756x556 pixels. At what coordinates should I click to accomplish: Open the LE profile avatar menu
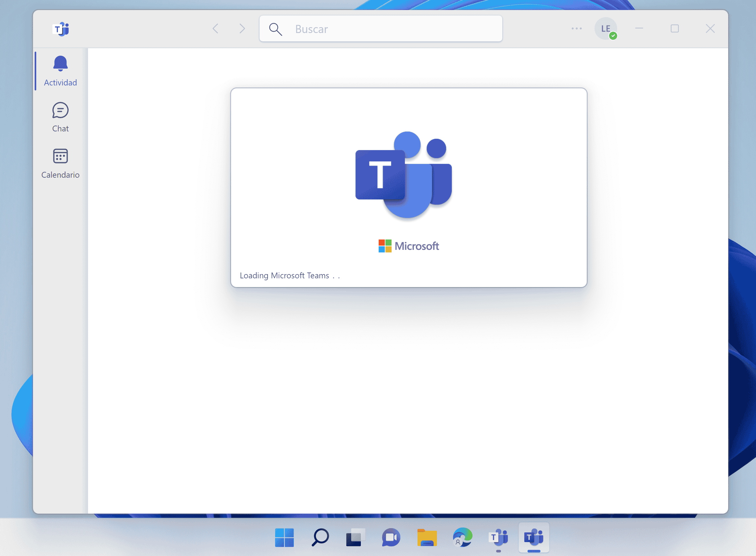pos(606,28)
